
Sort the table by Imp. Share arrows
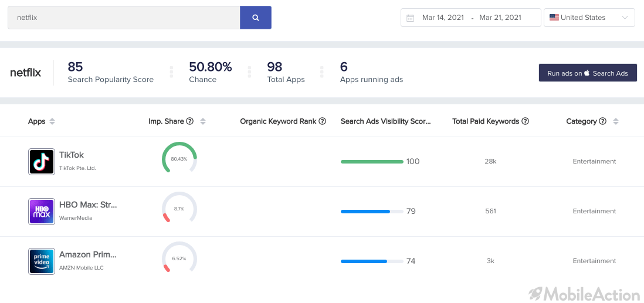point(203,121)
